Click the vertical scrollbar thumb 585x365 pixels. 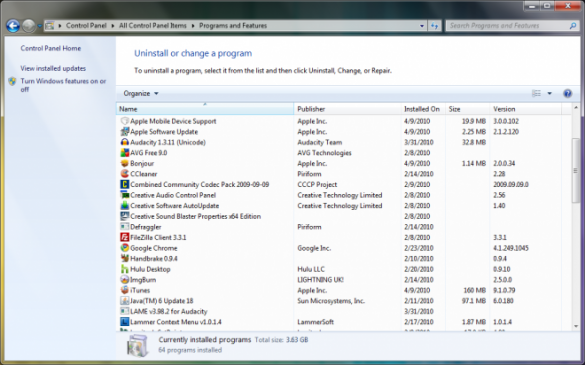point(576,170)
